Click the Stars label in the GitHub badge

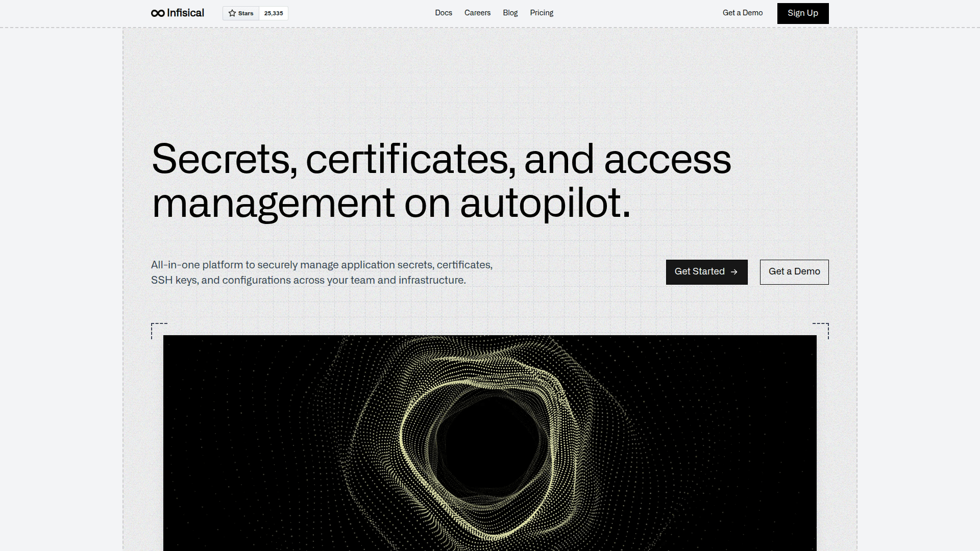click(246, 13)
